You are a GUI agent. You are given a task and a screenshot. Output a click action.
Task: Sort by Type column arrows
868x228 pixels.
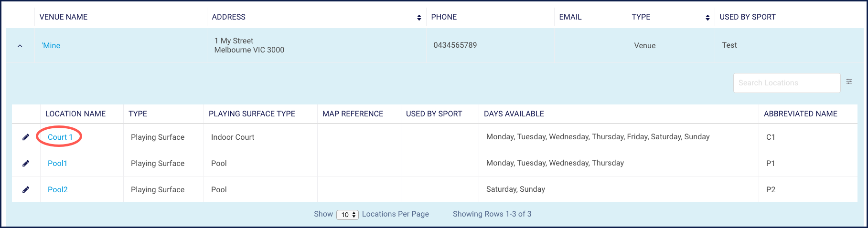coord(707,18)
